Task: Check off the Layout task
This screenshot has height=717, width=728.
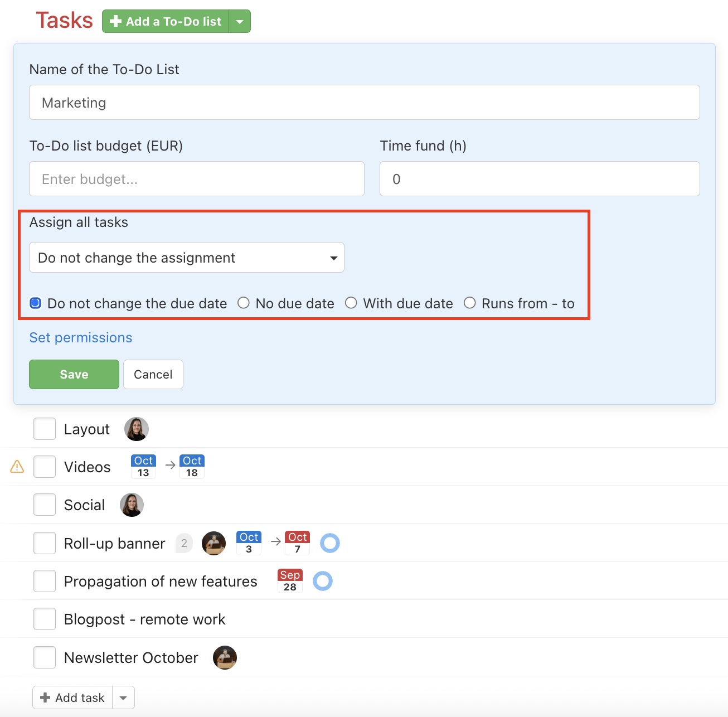Action: [45, 429]
